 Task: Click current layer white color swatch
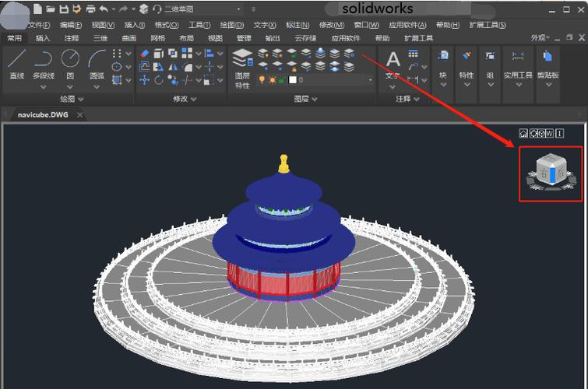pyautogui.click(x=293, y=79)
